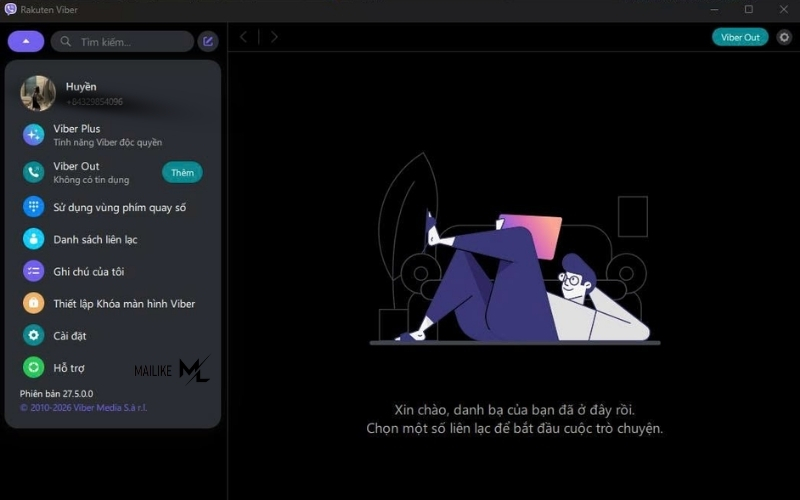Click the contacts list person icon
The width and height of the screenshot is (800, 500).
click(x=34, y=239)
